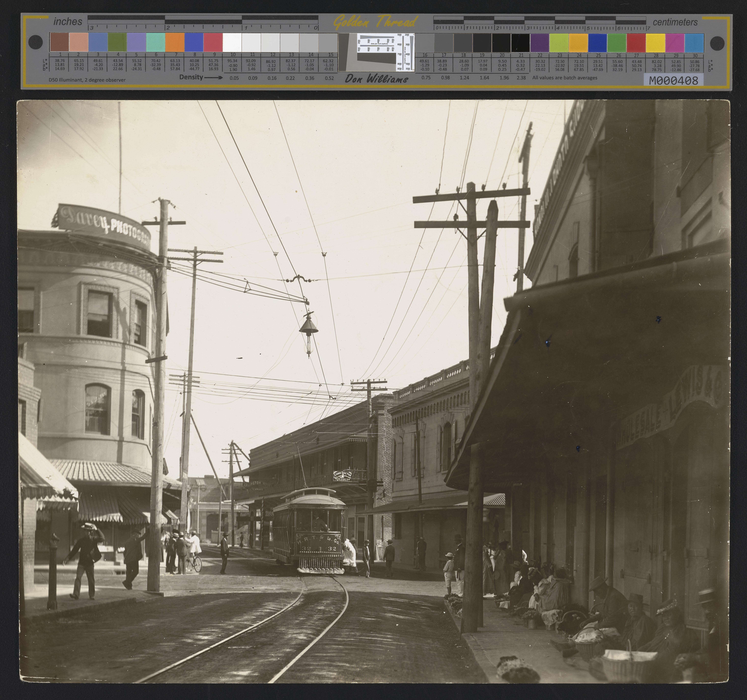Viewport: 747px width, 700px height.
Task: Click the white swatch numbered 10
Action: [232, 42]
